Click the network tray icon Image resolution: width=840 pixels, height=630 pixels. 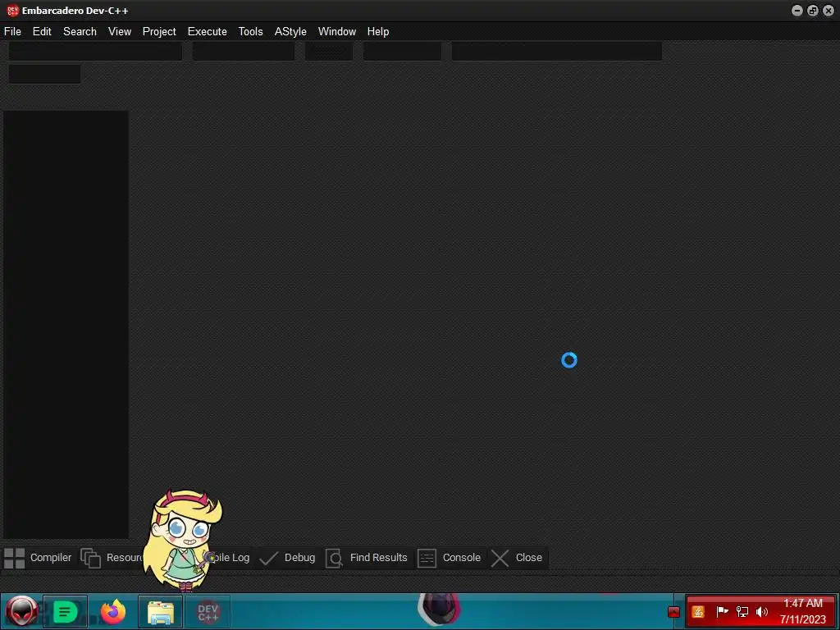tap(742, 612)
